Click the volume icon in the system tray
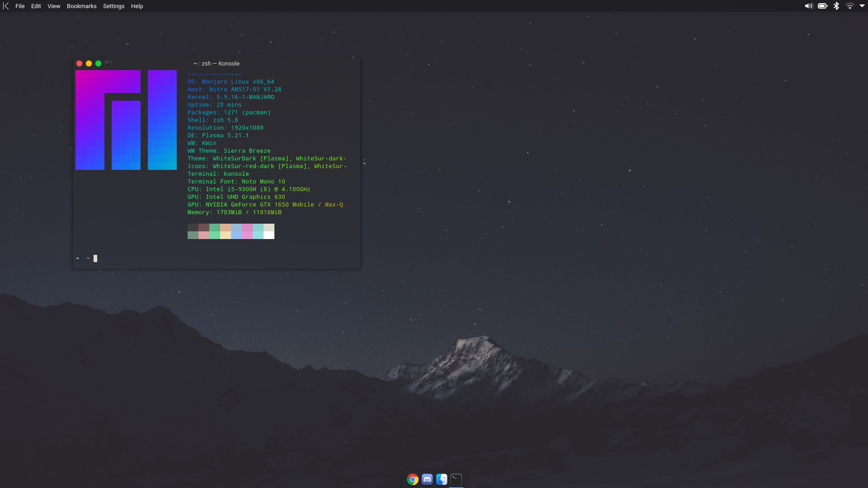 tap(808, 6)
